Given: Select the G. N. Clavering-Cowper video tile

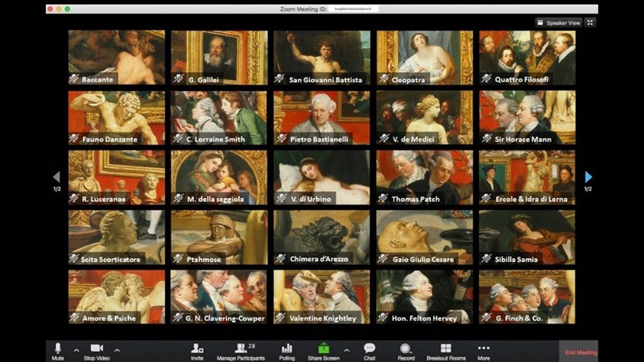Looking at the screenshot, I should pyautogui.click(x=219, y=297).
